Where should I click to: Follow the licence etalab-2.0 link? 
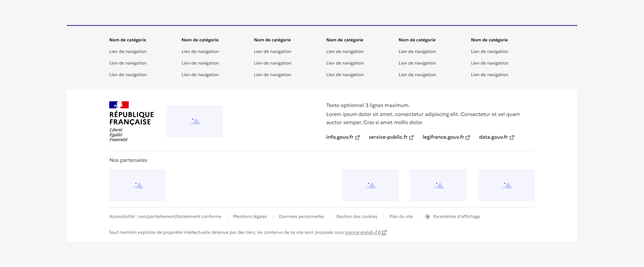pyautogui.click(x=363, y=232)
